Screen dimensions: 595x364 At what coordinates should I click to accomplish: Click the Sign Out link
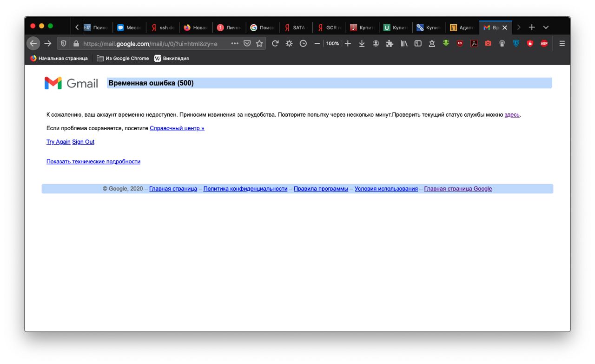tap(83, 142)
